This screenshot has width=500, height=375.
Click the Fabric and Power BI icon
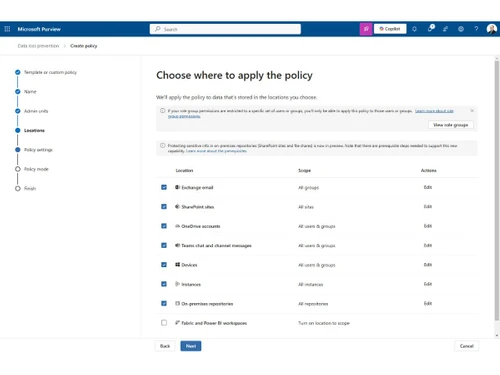(177, 323)
